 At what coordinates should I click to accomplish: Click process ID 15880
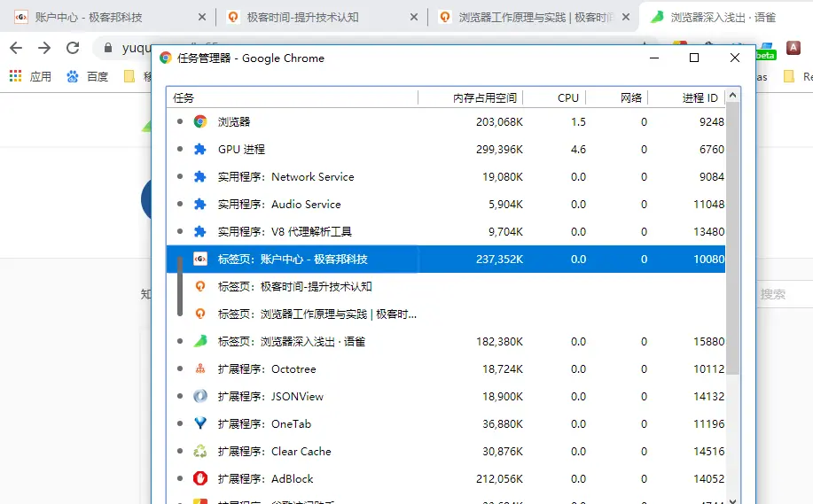click(x=708, y=341)
